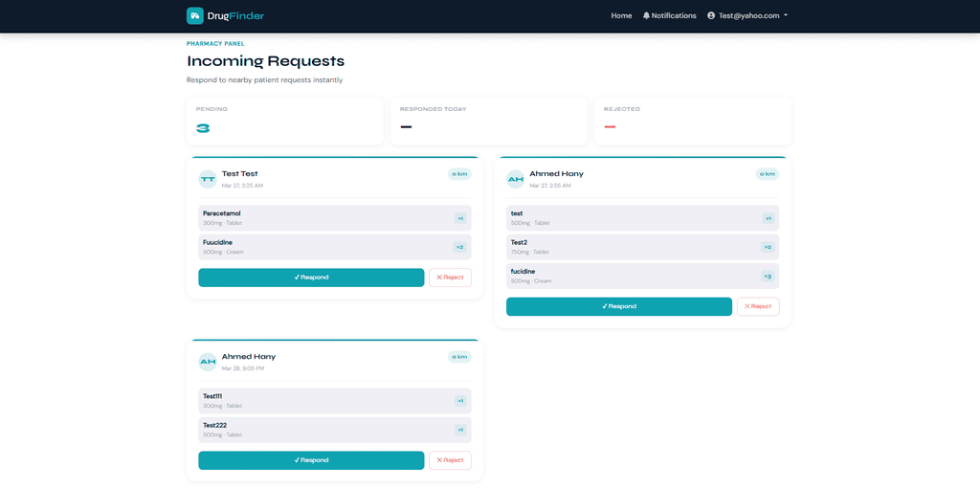The image size is (980, 489).
Task: Select the Rejected stat card
Action: pyautogui.click(x=693, y=121)
